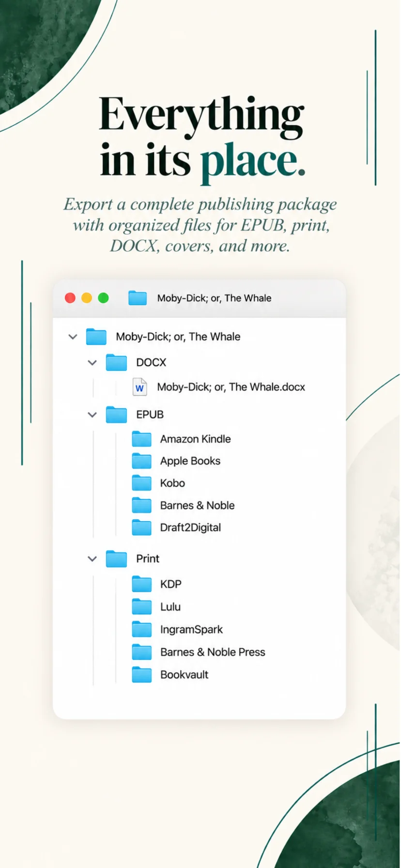Screen dimensions: 401x868
Task: Select the Amazon Kindle label
Action: pos(196,439)
